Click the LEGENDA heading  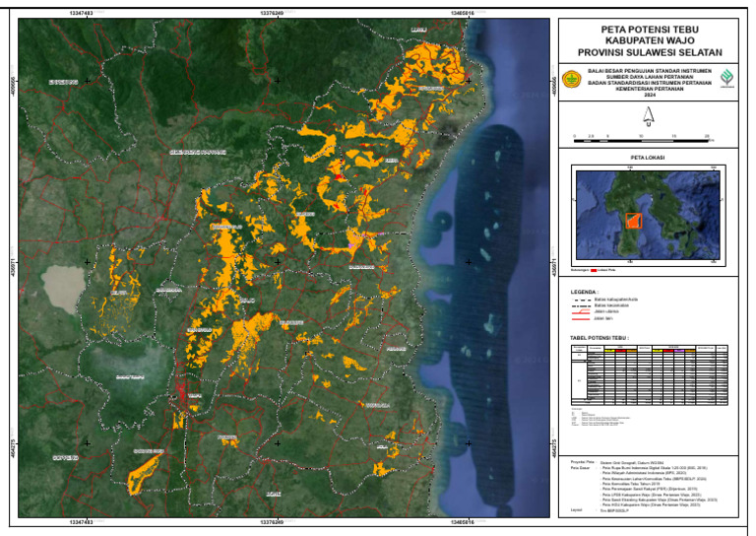coord(585,292)
